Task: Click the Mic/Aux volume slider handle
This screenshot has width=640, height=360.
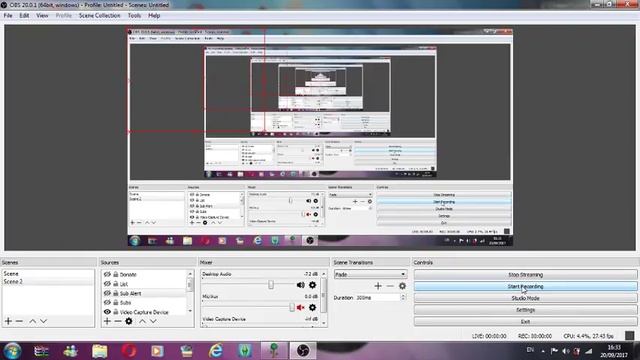Action: pos(292,307)
